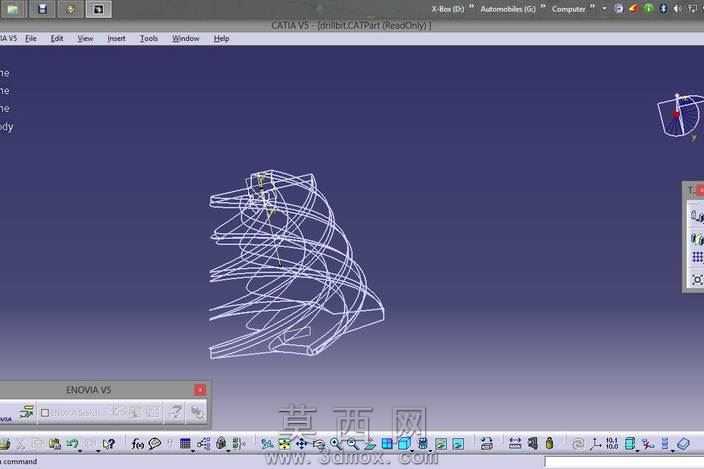Click the Bluetooth tray icon
704x469 pixels.
[x=663, y=9]
